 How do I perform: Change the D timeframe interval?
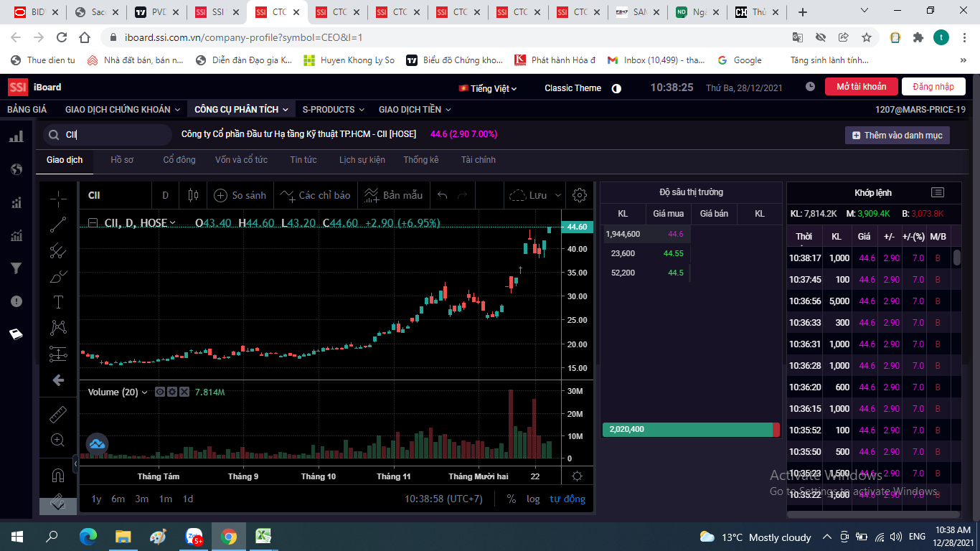tap(166, 195)
